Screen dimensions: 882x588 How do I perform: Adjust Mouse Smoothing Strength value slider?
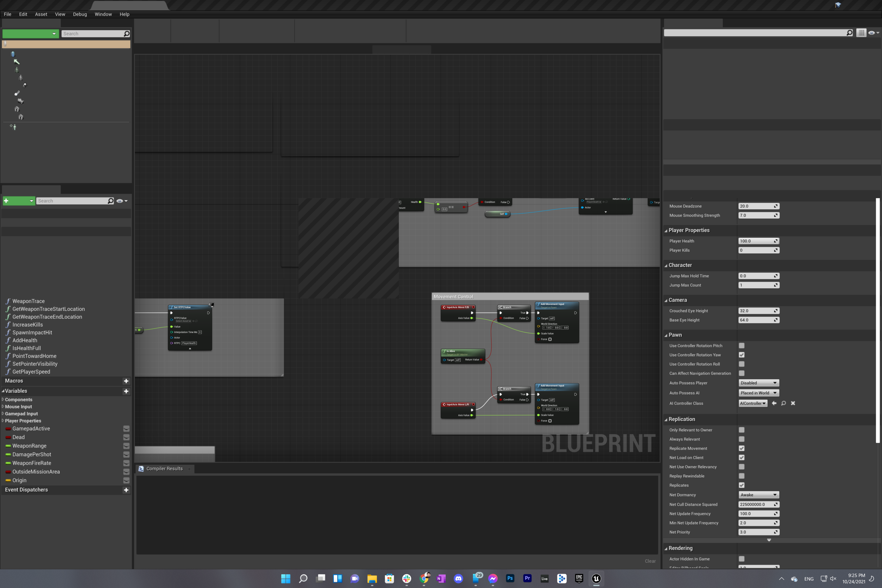pos(759,216)
